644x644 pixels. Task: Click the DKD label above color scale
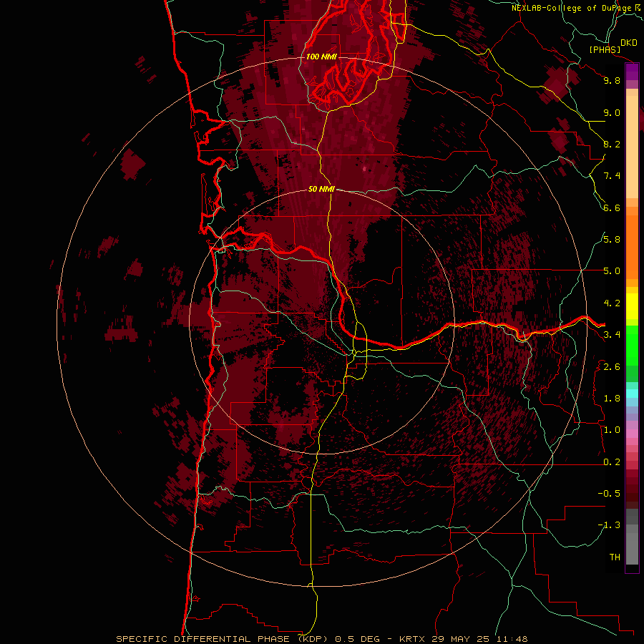628,42
